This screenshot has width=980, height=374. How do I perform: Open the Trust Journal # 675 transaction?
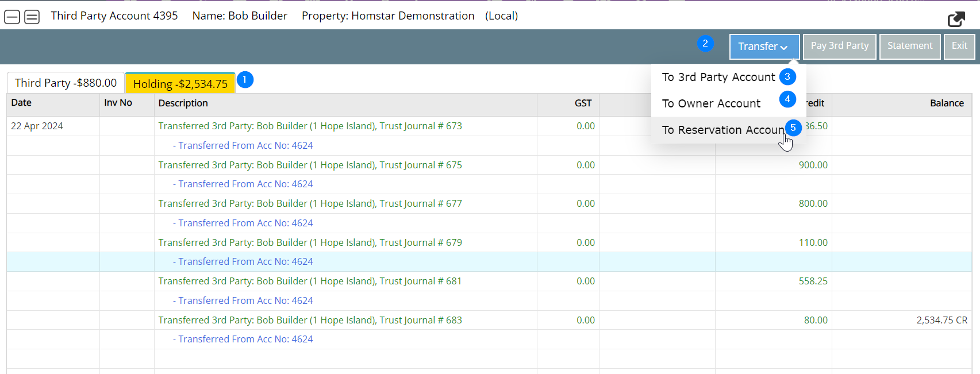(310, 165)
